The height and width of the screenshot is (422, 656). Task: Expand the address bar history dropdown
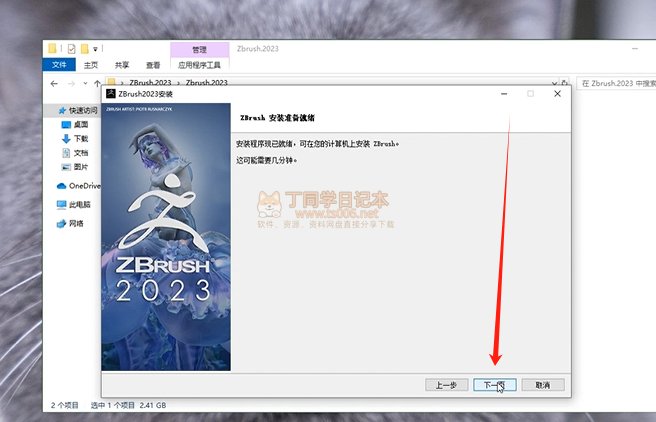click(x=554, y=83)
